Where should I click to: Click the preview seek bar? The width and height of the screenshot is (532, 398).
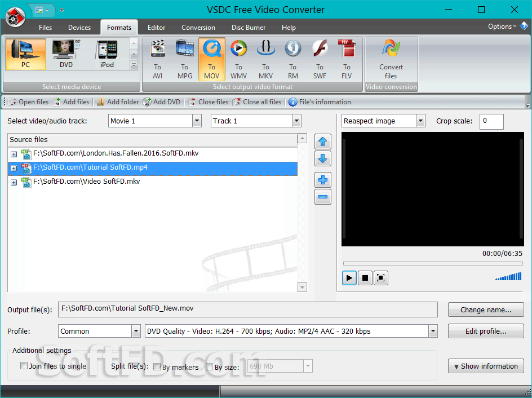tap(433, 263)
